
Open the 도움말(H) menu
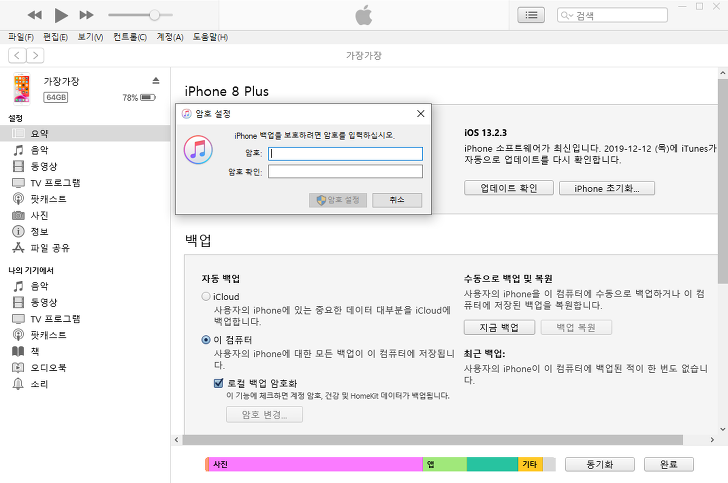point(210,37)
